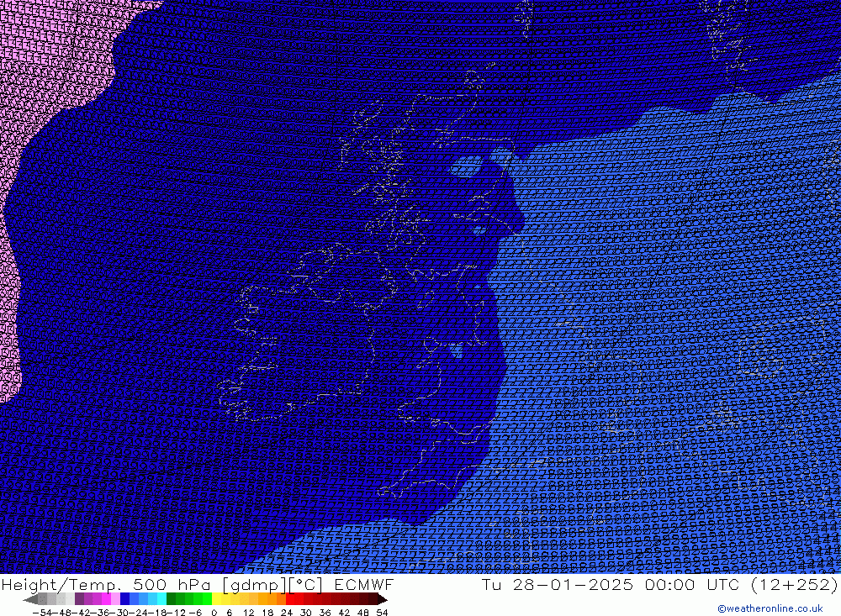
Task: Click the Height/Temp. 500 hPa chart title
Action: point(198,584)
